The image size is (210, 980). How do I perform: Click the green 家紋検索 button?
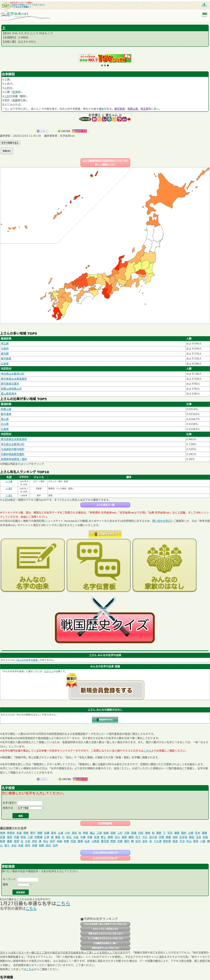pos(21,892)
